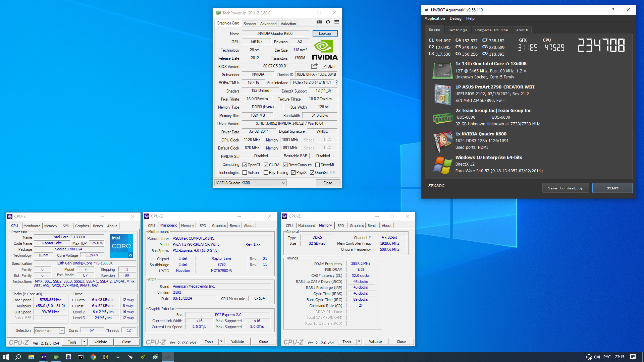The height and width of the screenshot is (362, 644).
Task: Click the RAM stick icon in Aquamark
Action: 442,118
